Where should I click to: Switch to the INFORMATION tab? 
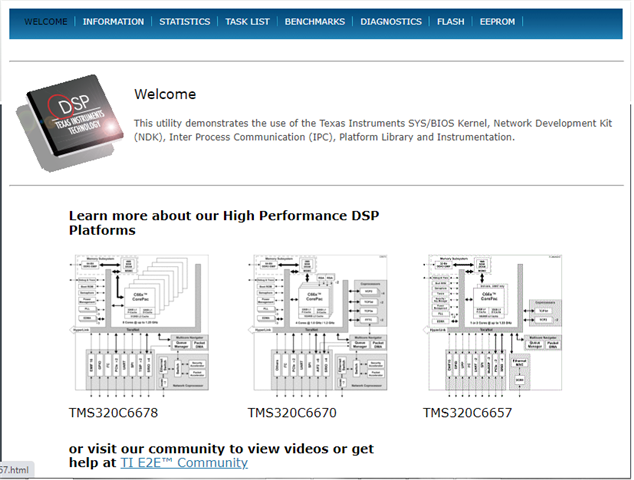[113, 22]
